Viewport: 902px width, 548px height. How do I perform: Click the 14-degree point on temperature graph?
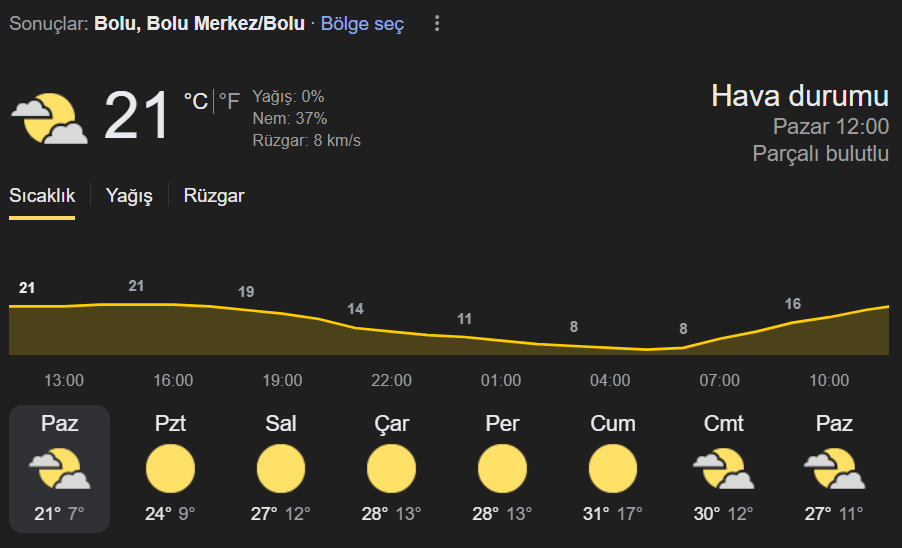(x=356, y=309)
